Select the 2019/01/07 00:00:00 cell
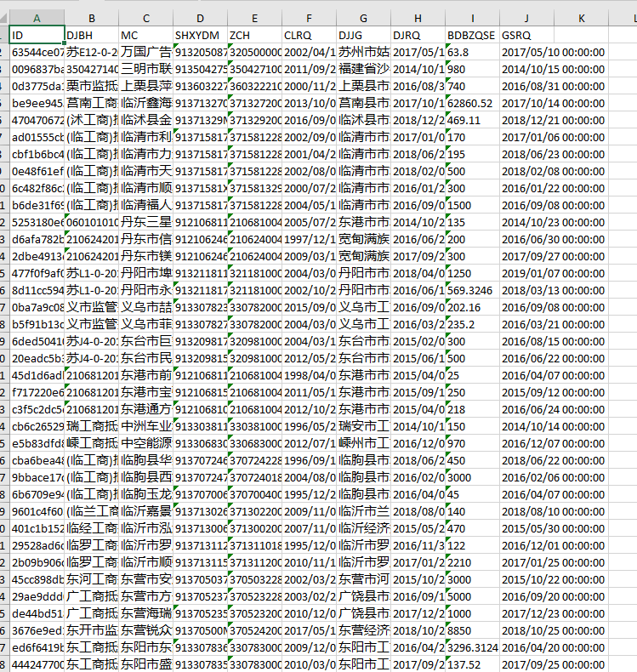This screenshot has width=637, height=672. coord(554,273)
